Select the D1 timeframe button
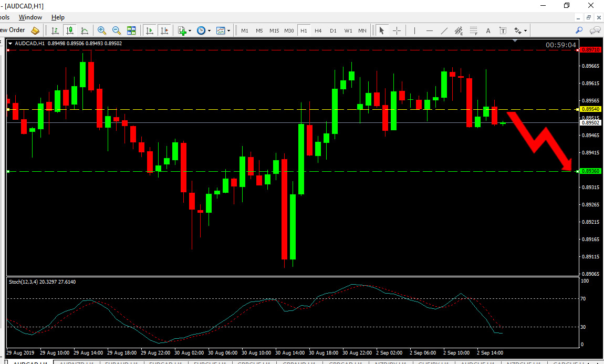The image size is (604, 364). tap(333, 30)
